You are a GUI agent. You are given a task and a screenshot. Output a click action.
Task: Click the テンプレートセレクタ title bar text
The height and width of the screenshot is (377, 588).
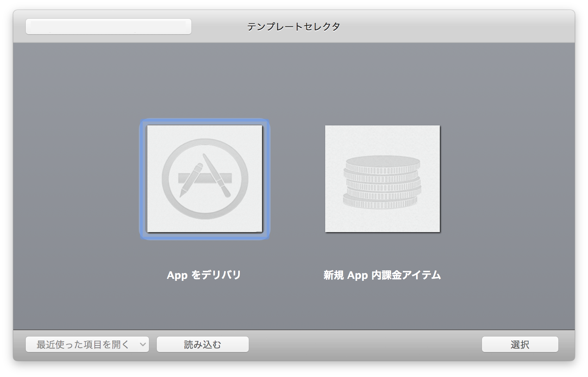coord(294,26)
